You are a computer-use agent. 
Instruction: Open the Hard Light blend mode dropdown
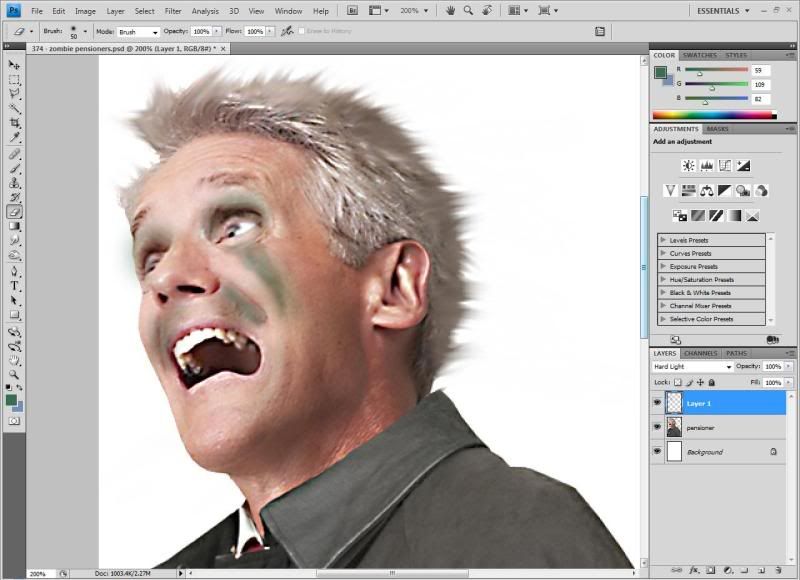(x=693, y=367)
